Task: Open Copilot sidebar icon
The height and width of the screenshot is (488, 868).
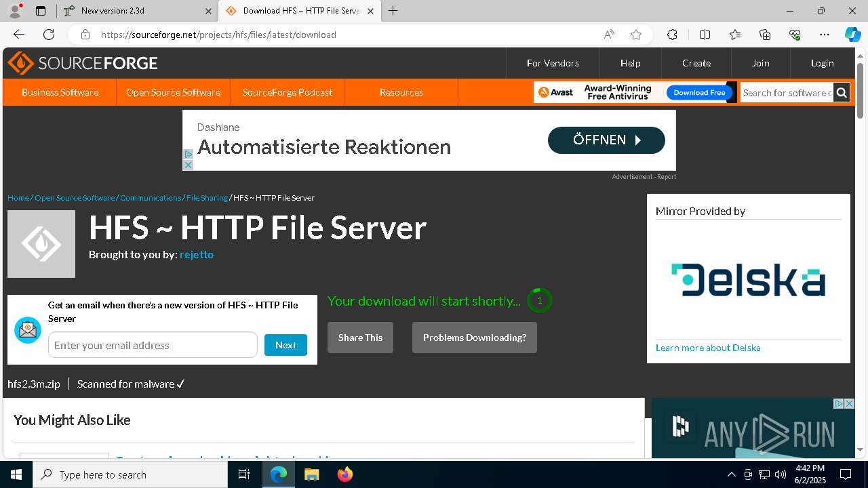Action: pyautogui.click(x=852, y=35)
